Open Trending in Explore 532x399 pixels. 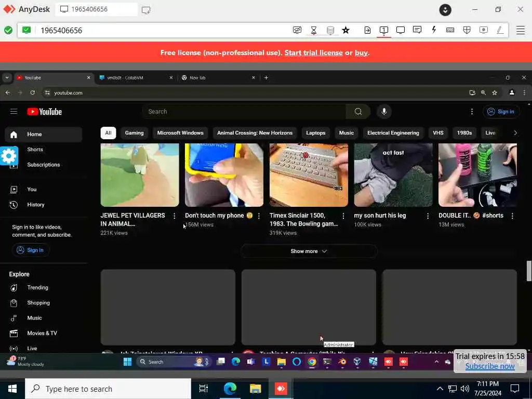44,288
